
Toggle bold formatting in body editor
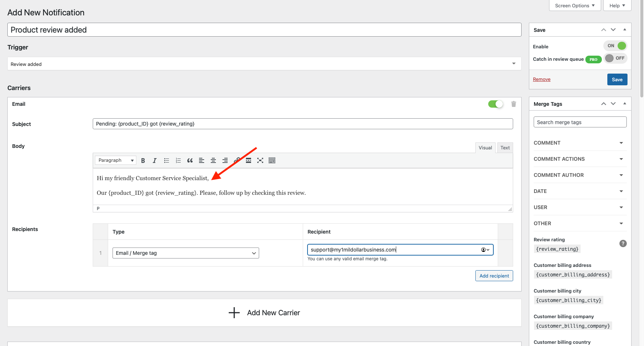point(143,160)
